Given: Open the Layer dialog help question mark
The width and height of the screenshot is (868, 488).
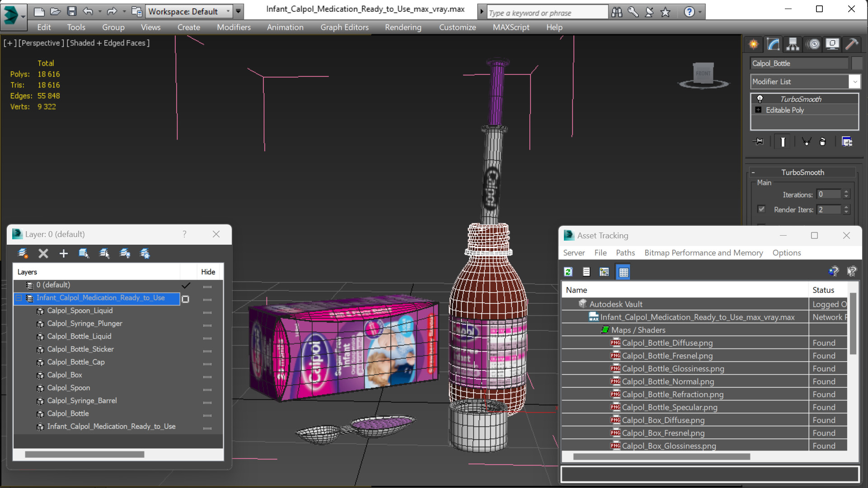Looking at the screenshot, I should [184, 234].
